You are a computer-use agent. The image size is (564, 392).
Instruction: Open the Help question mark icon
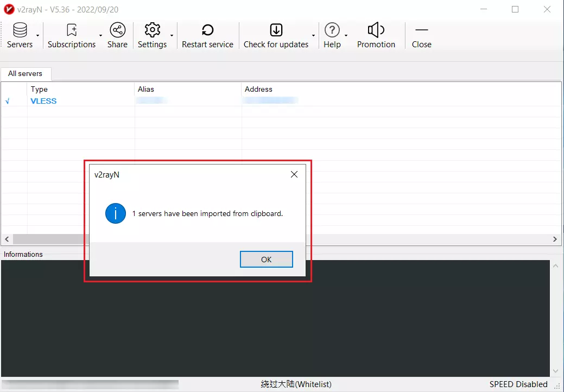(x=332, y=30)
